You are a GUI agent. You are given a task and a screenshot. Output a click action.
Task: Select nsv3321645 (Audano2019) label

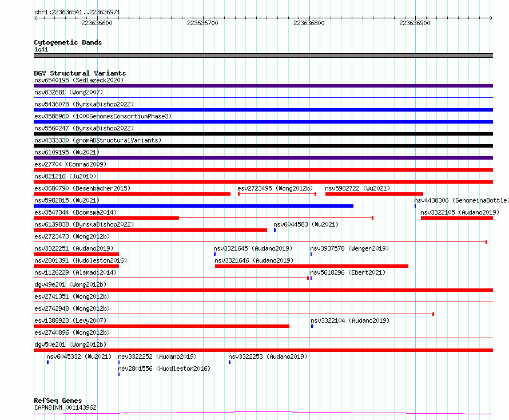pyautogui.click(x=253, y=248)
